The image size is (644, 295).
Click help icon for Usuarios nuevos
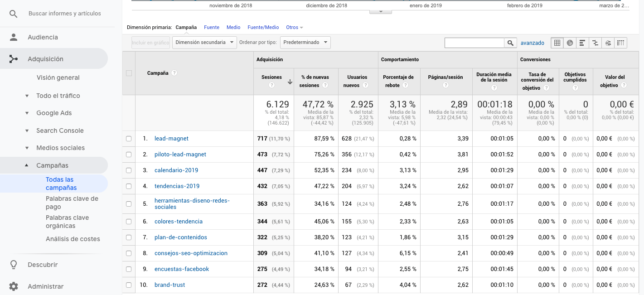tap(365, 85)
